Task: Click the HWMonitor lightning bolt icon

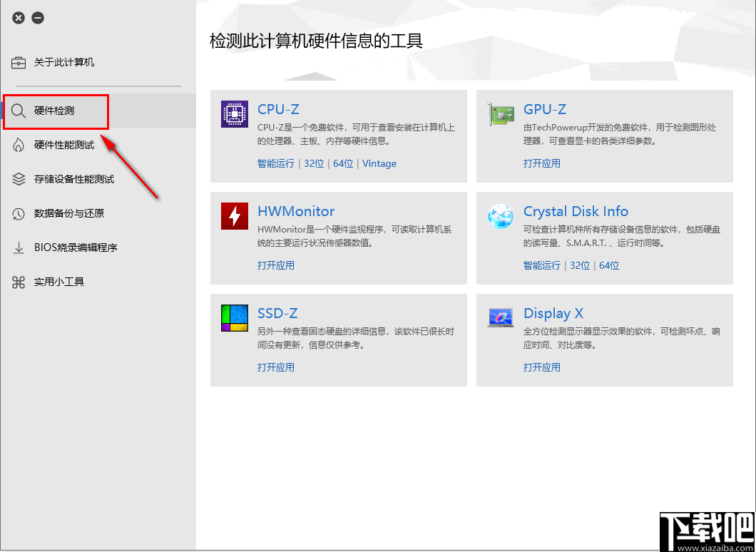Action: pyautogui.click(x=234, y=216)
